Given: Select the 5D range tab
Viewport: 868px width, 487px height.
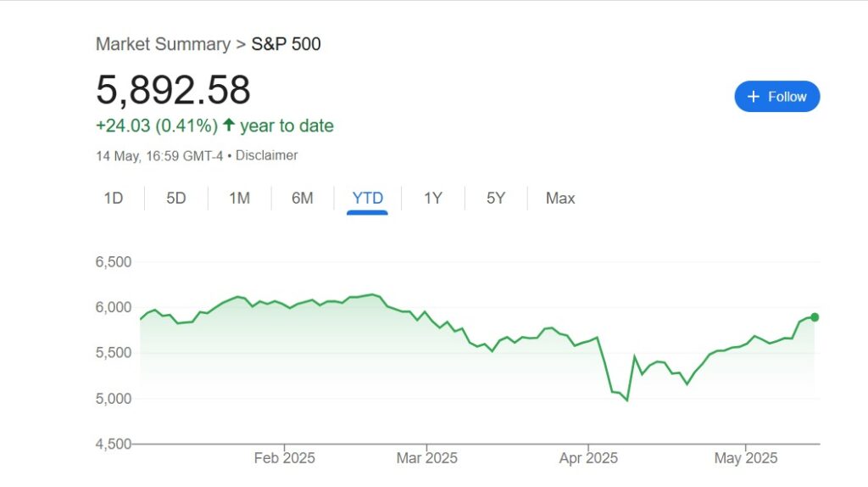Looking at the screenshot, I should [176, 199].
